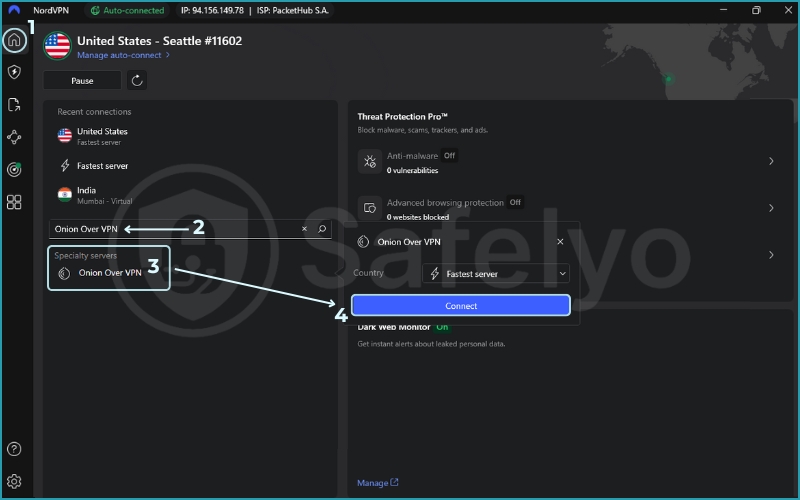The width and height of the screenshot is (800, 500).
Task: Open the Home tab in sidebar
Action: (14, 41)
